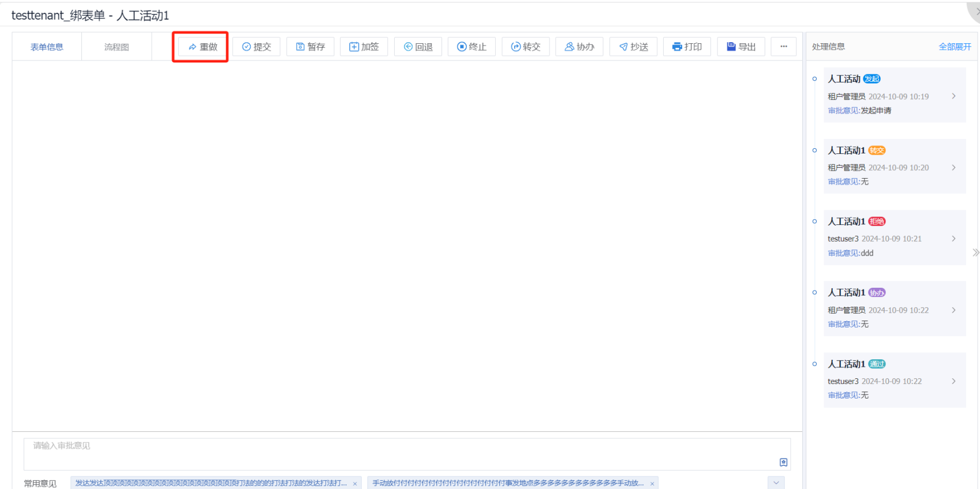This screenshot has width=980, height=489.
Task: Expand the 人工活动1 拒绝 record chevron
Action: pos(953,239)
